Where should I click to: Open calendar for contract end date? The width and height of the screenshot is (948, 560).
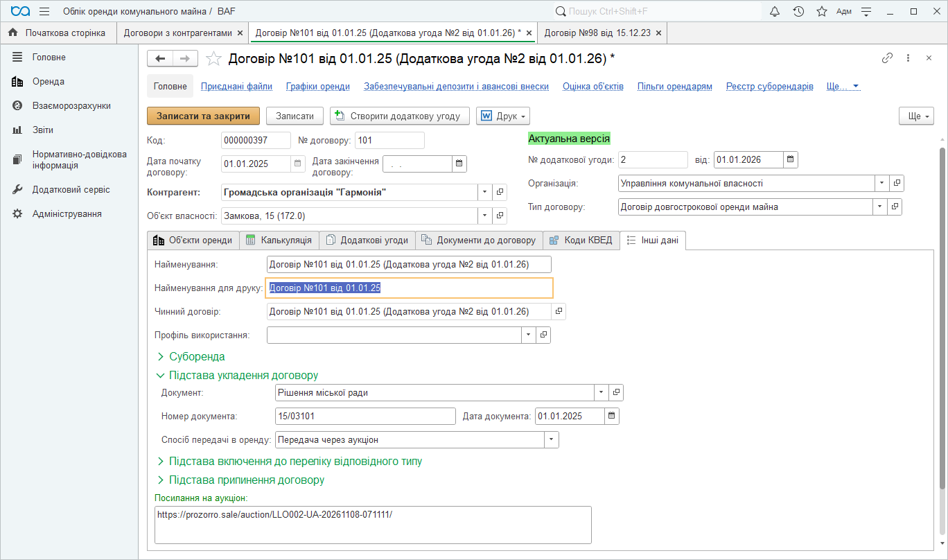tap(459, 164)
